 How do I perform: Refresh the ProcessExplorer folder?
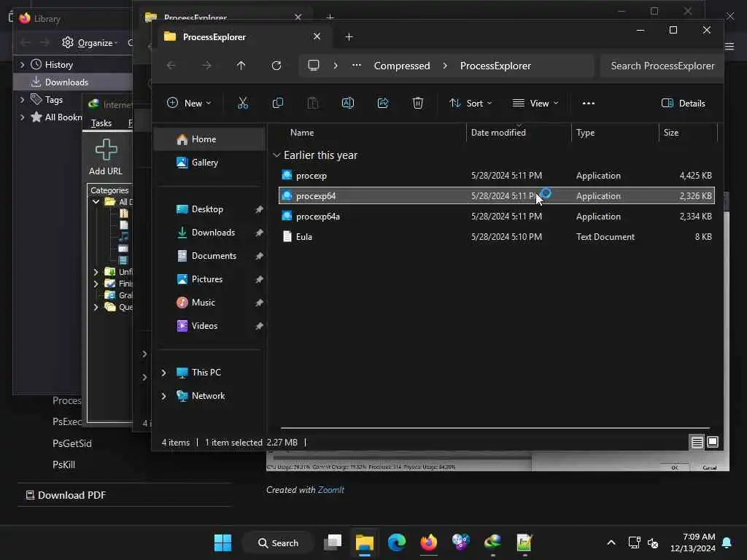(x=276, y=66)
